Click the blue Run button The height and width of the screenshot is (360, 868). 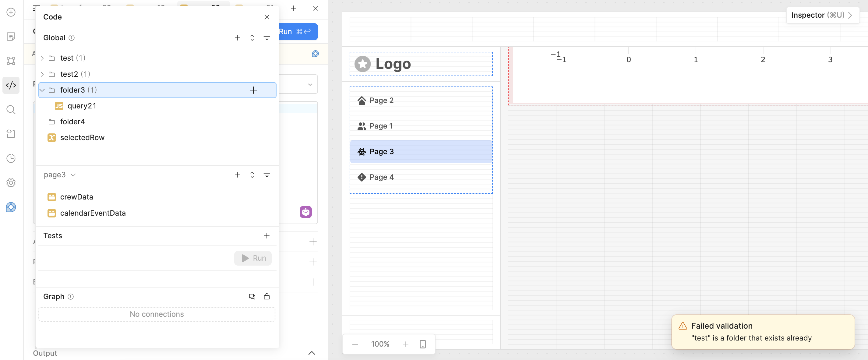click(x=297, y=32)
